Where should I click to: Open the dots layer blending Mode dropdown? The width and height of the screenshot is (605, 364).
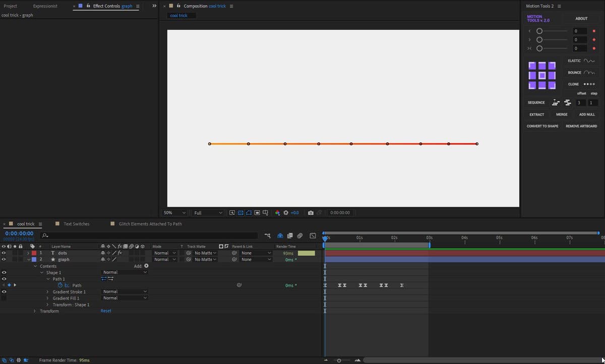tap(165, 253)
